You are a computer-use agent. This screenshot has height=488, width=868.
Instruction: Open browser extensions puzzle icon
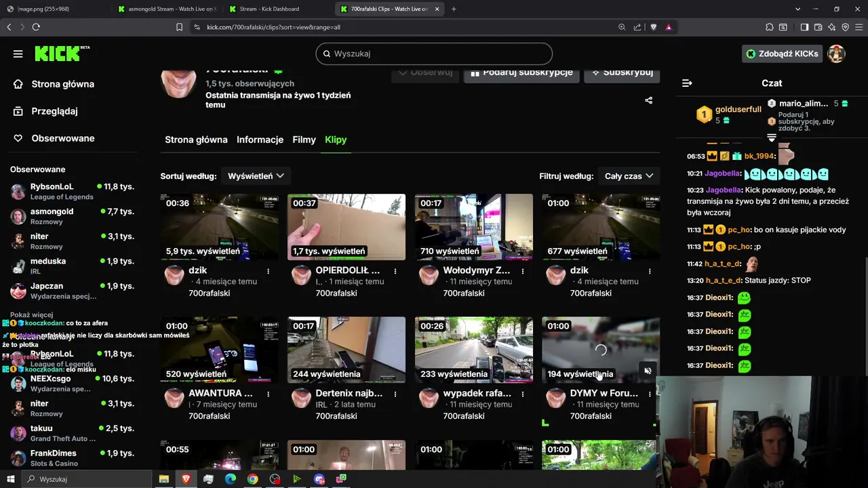tap(769, 27)
